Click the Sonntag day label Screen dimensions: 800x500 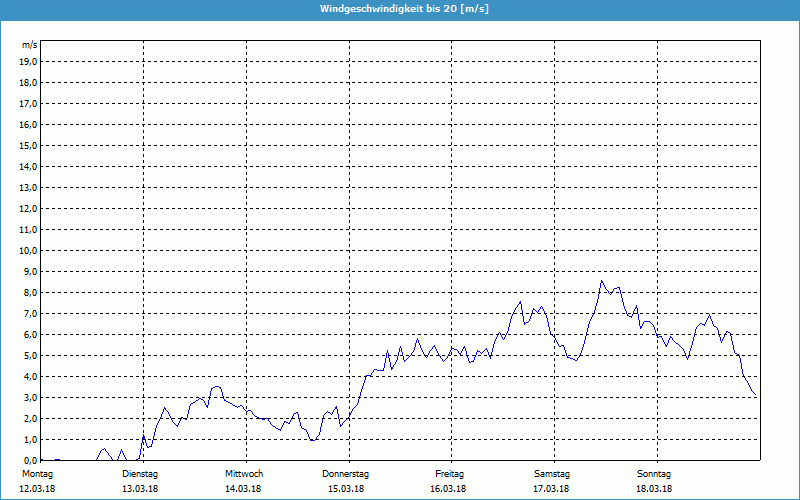pyautogui.click(x=654, y=474)
